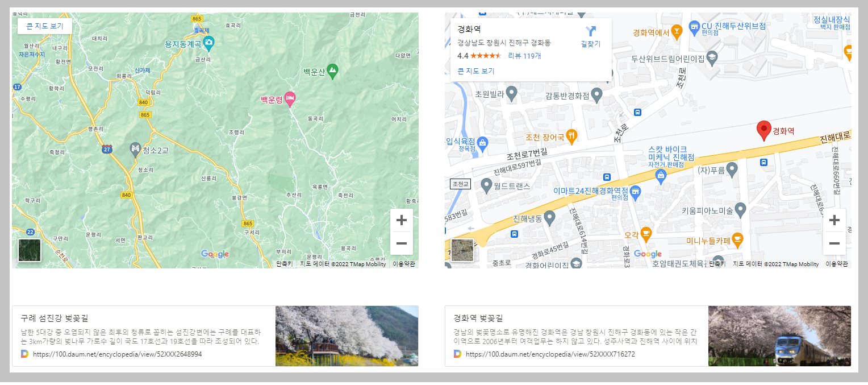The image size is (868, 385).
Task: Click the Google logo on the right map
Action: tap(648, 254)
